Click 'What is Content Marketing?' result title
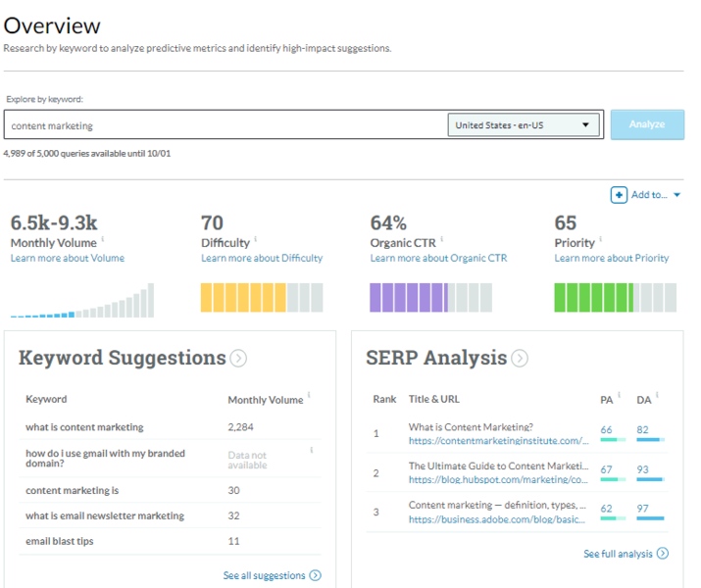Viewport: 701px width, 588px height. click(471, 427)
